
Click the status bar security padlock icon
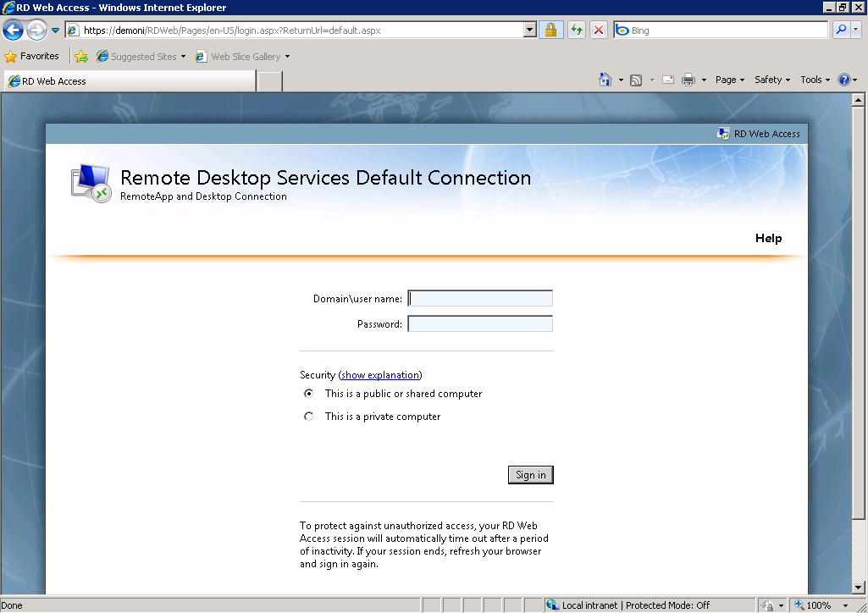(x=766, y=605)
